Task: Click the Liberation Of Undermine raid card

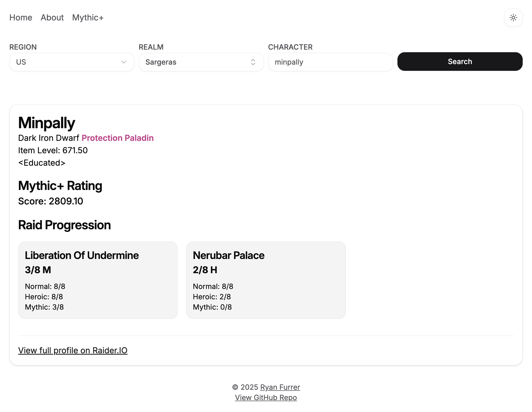Action: [x=98, y=280]
